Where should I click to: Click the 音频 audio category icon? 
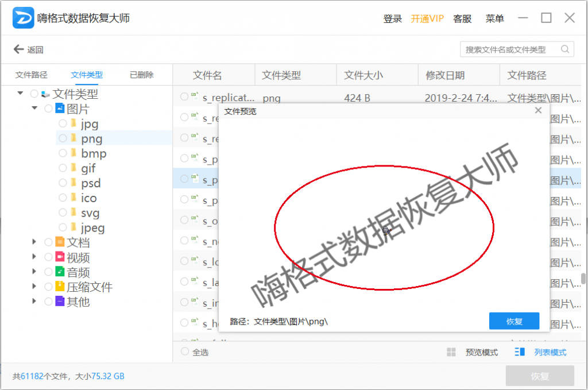pos(60,272)
